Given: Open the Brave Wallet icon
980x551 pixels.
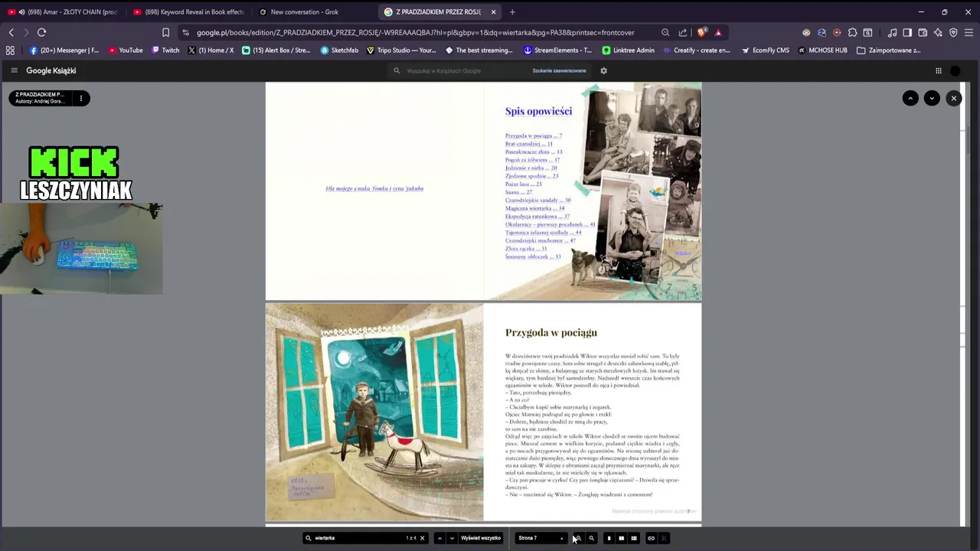Looking at the screenshot, I should (923, 32).
